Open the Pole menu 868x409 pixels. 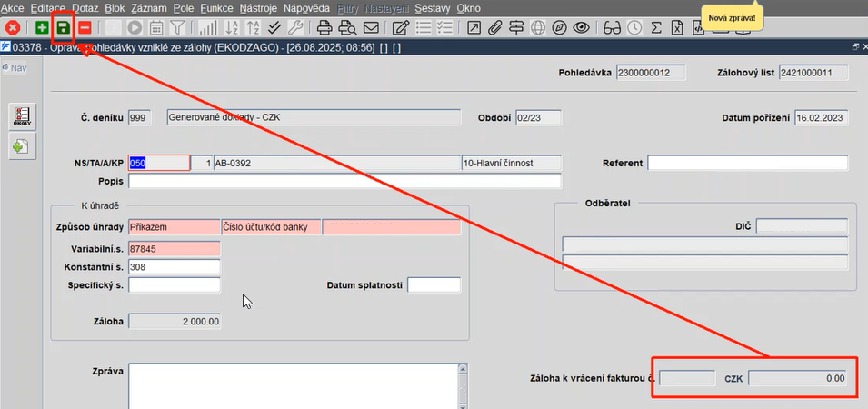[184, 8]
